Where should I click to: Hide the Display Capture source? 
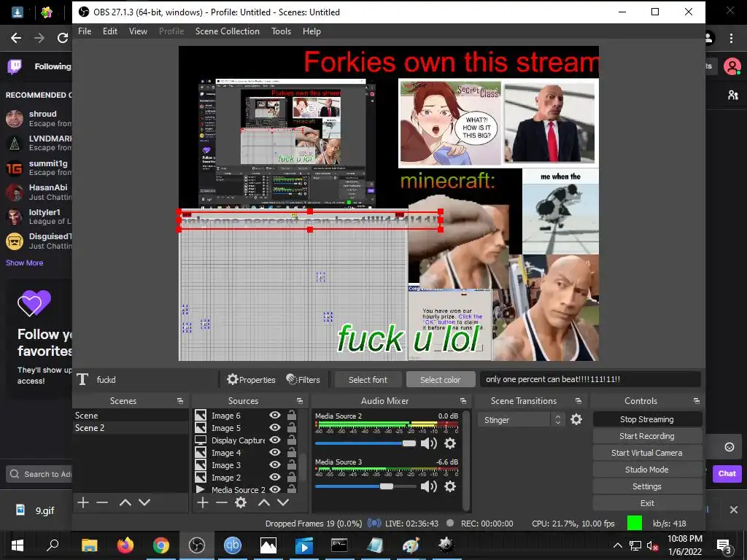coord(275,440)
